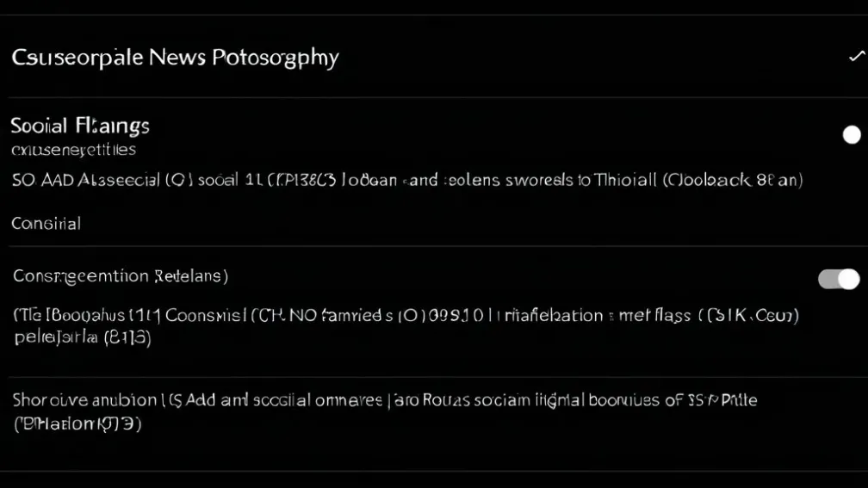This screenshot has height=488, width=868.
Task: Click the pelejarla (E113) text
Action: 83,337
